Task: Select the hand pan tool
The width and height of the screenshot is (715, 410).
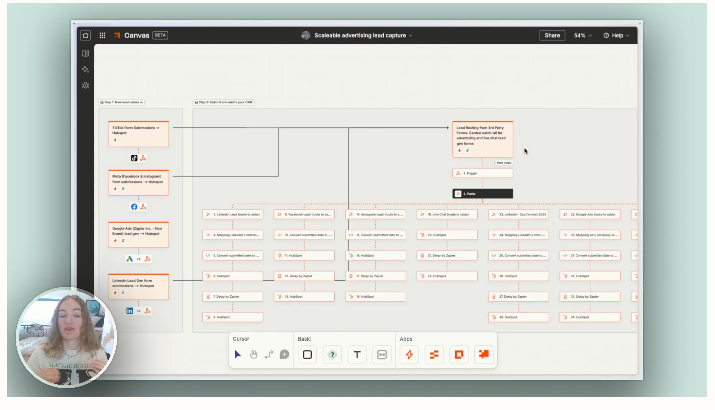Action: pyautogui.click(x=254, y=354)
